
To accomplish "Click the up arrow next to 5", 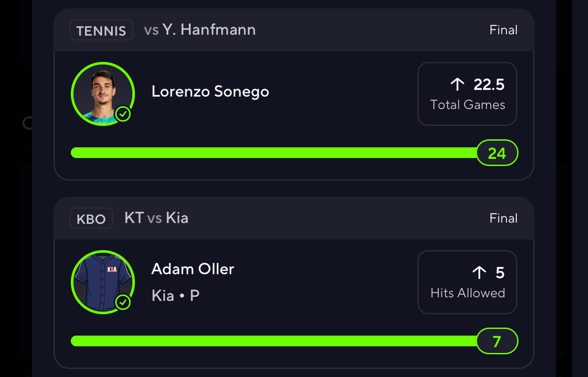I will tap(479, 272).
